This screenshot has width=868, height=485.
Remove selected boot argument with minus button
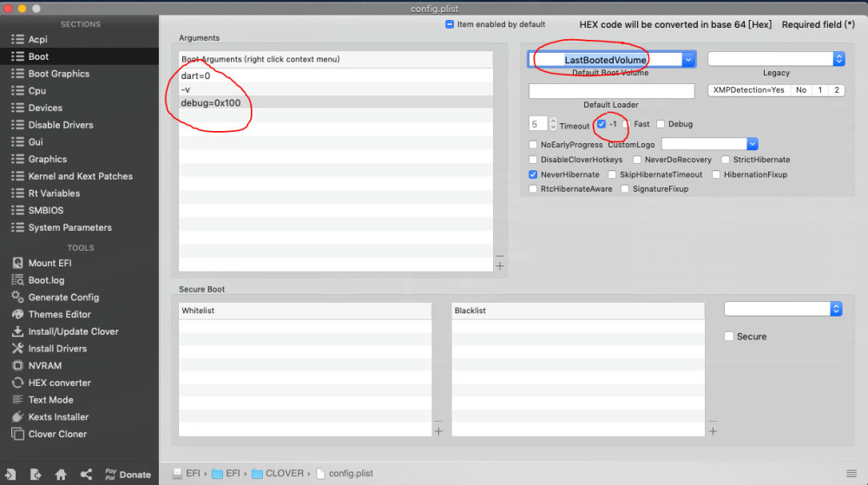(500, 256)
